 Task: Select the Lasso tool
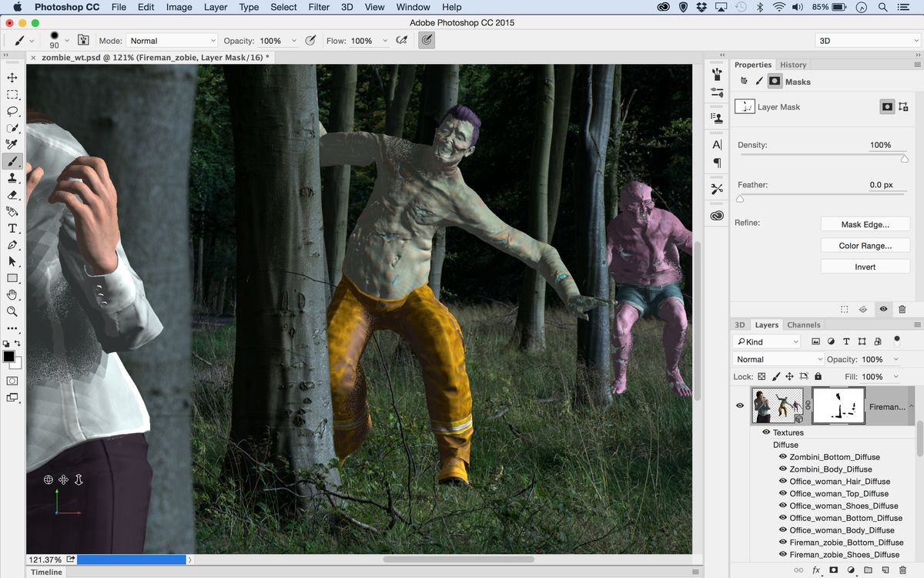coord(12,111)
